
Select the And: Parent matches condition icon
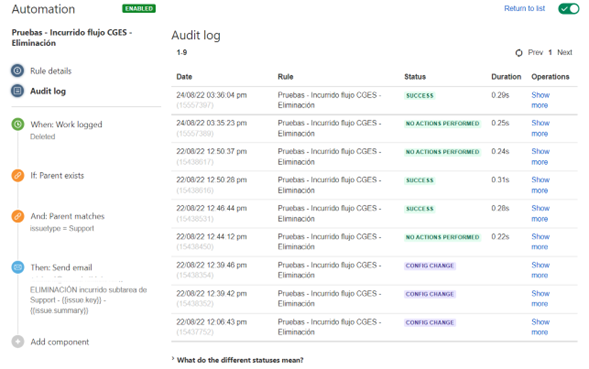(18, 216)
